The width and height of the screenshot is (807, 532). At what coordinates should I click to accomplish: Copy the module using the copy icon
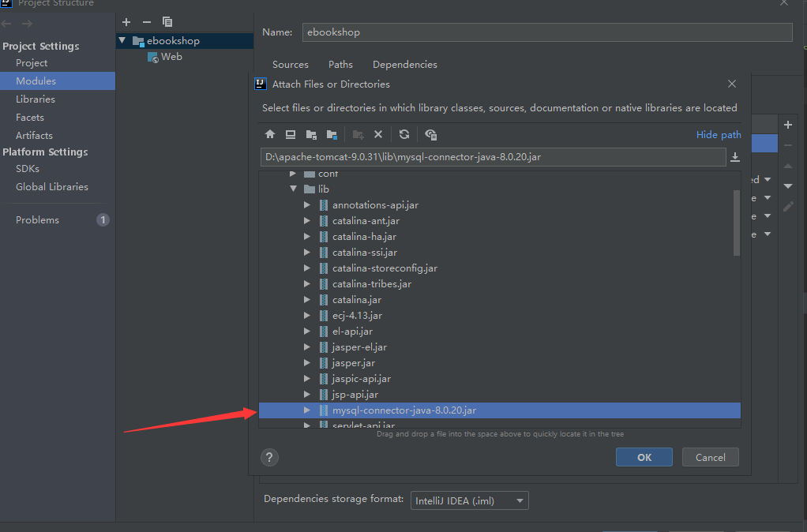[167, 22]
